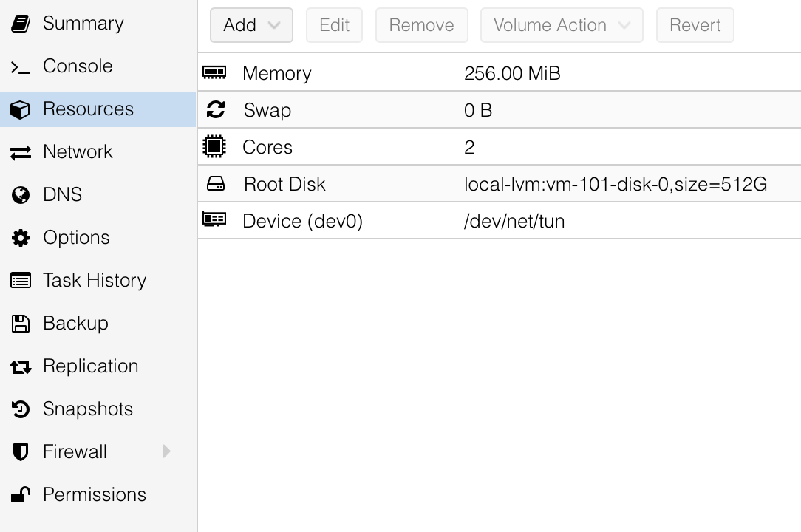Click the DNS globe icon
Screen dimensions: 801x532
(x=21, y=195)
